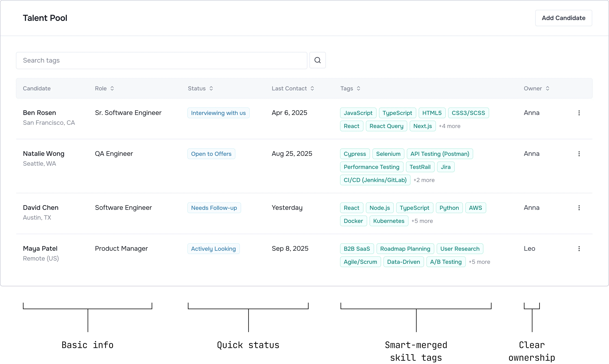Expand '+2 more' tags for Natalie Wong
This screenshot has width=609, height=364.
424,180
